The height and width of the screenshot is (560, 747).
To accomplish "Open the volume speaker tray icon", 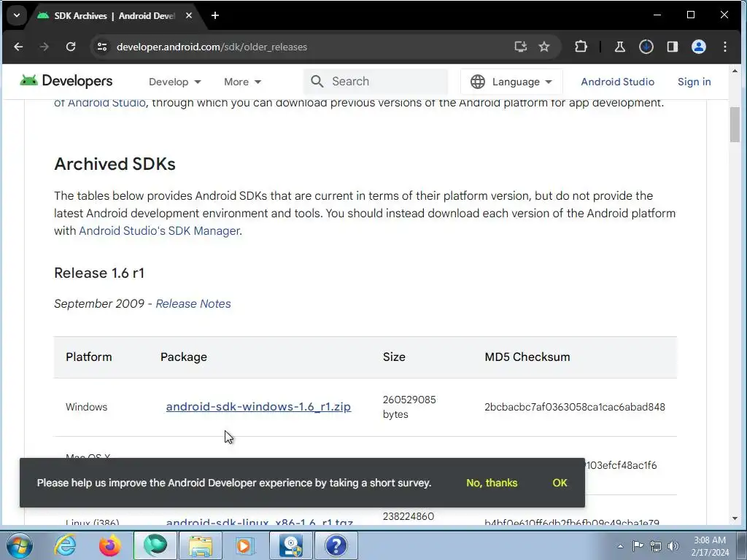I will [673, 546].
